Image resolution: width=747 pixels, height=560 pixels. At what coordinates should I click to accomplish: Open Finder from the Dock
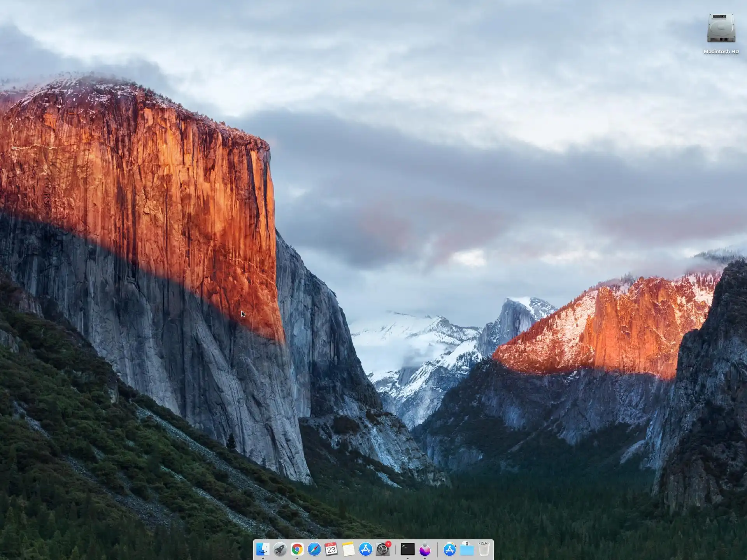263,549
